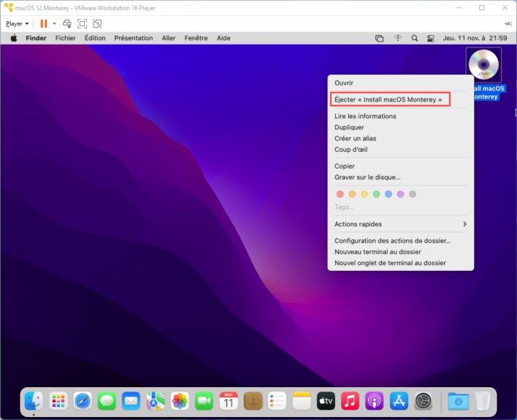Viewport: 517px width, 420px height.
Task: Open Control Center in menu bar
Action: tap(431, 38)
